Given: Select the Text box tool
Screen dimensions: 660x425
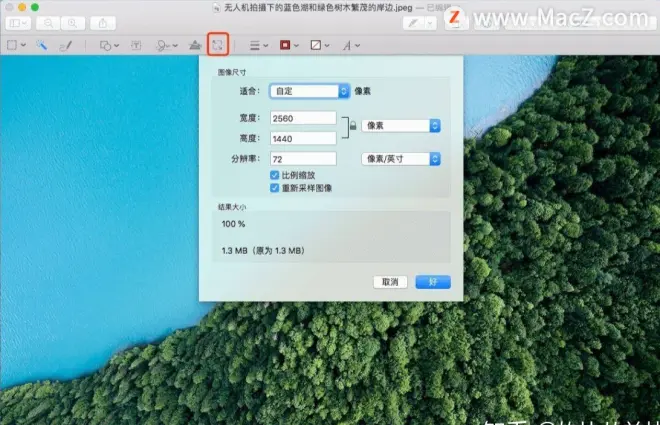Looking at the screenshot, I should click(136, 45).
